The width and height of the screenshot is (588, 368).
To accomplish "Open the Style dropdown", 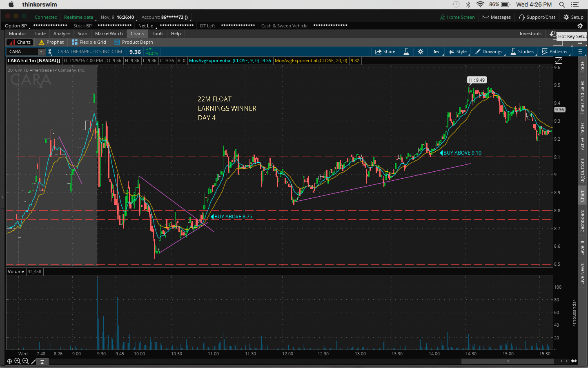I will tap(458, 52).
